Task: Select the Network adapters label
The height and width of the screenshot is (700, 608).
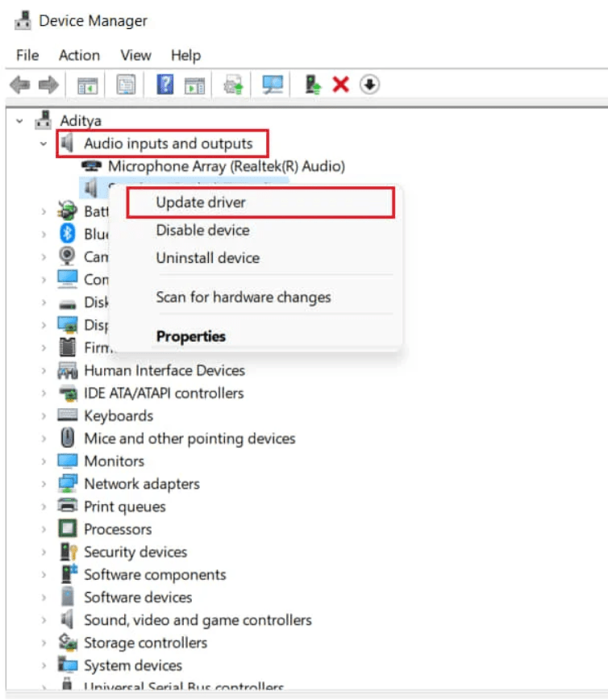Action: coord(142,484)
